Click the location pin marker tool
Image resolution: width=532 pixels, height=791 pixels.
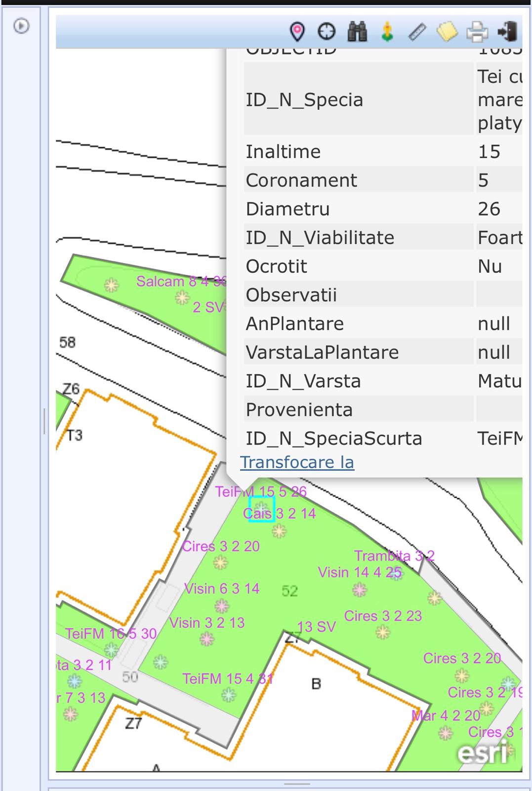click(x=297, y=32)
